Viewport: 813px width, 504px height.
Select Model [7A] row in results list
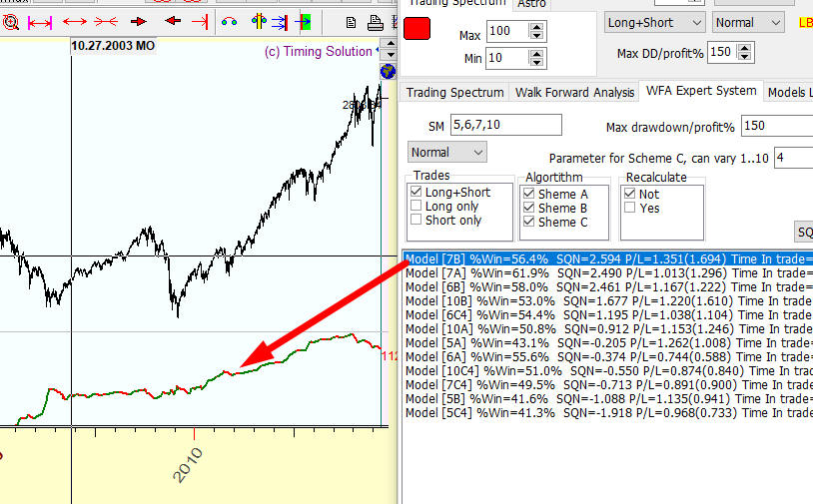[599, 271]
